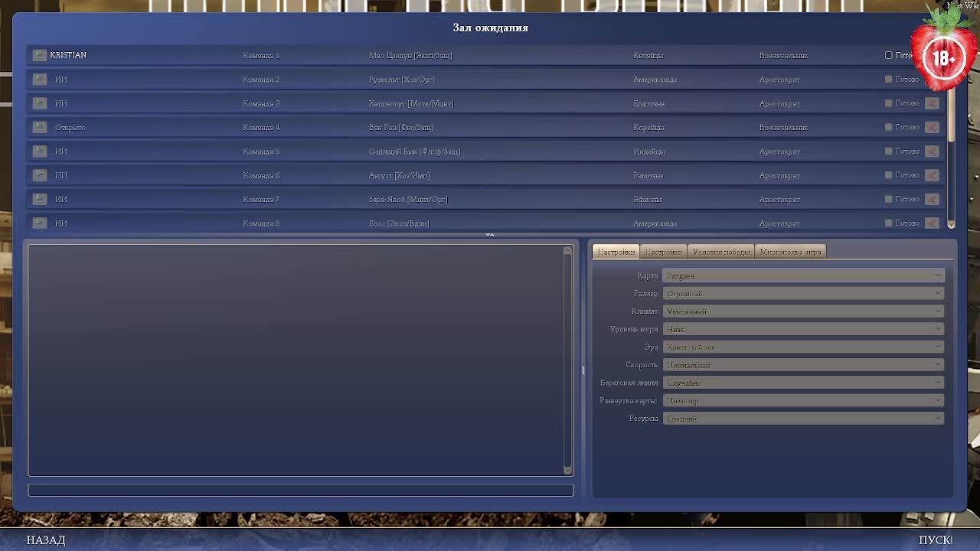Click the ИИ status in Команда 2 row
Image resolution: width=980 pixels, height=551 pixels.
(60, 79)
